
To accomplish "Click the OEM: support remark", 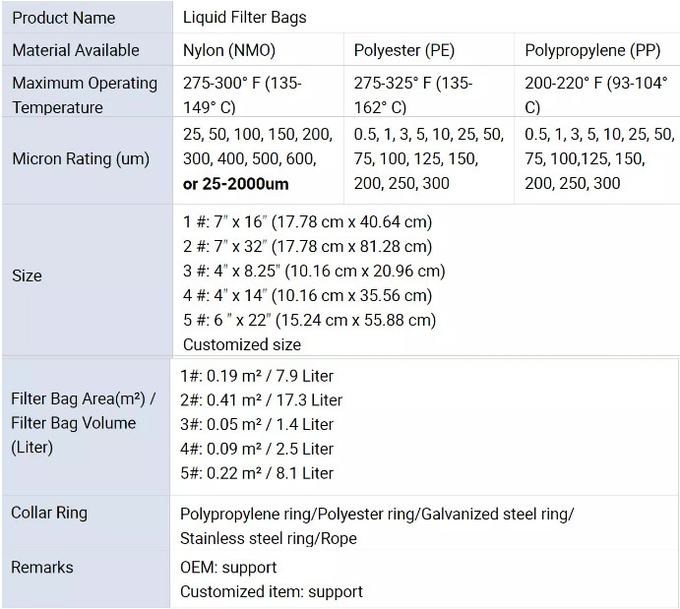I will click(228, 567).
